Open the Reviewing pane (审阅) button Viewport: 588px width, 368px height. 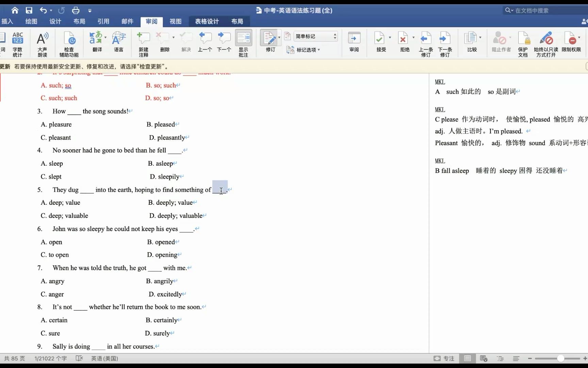click(x=354, y=42)
